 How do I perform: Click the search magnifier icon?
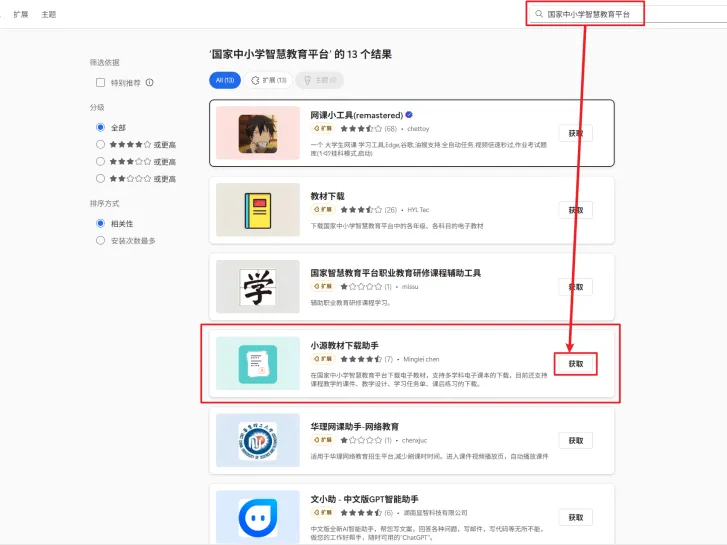(539, 14)
